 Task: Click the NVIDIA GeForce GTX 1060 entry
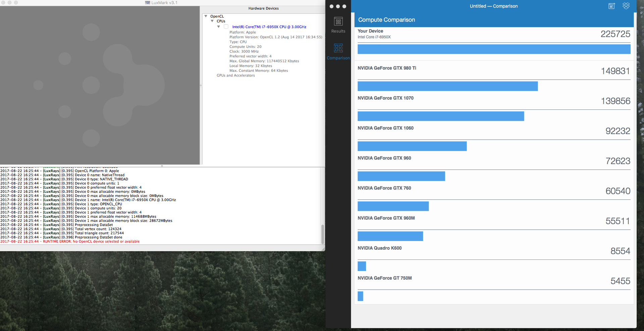pos(385,128)
